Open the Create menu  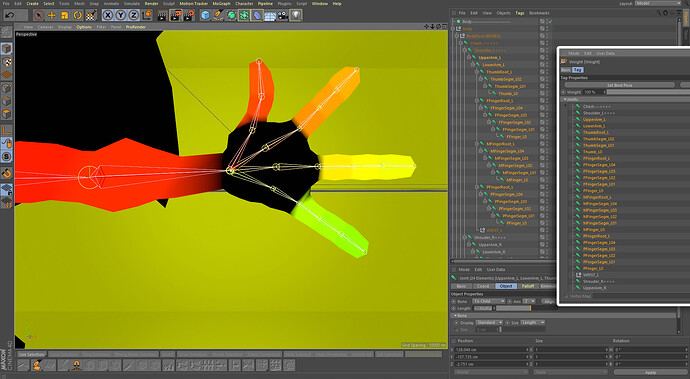(x=33, y=4)
